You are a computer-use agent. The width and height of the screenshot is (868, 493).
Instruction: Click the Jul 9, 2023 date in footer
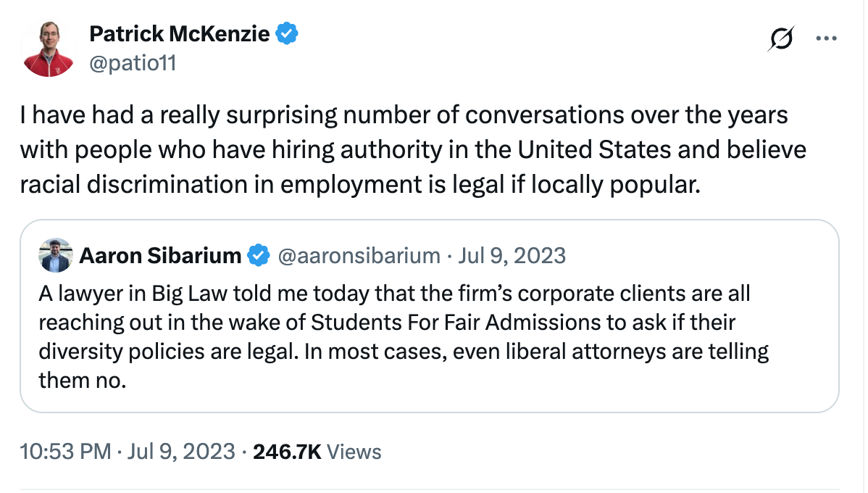tap(182, 452)
